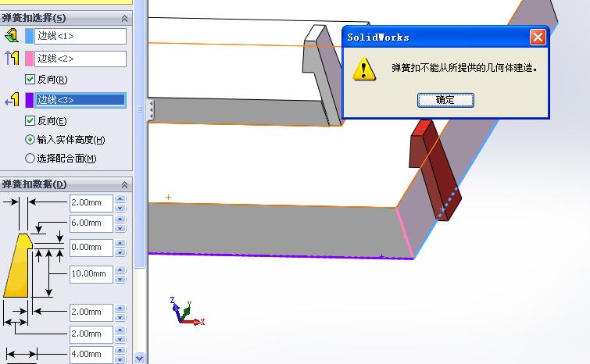The image size is (590, 364).
Task: Decrease the 10.00mm value with down spinner
Action: pos(120,279)
